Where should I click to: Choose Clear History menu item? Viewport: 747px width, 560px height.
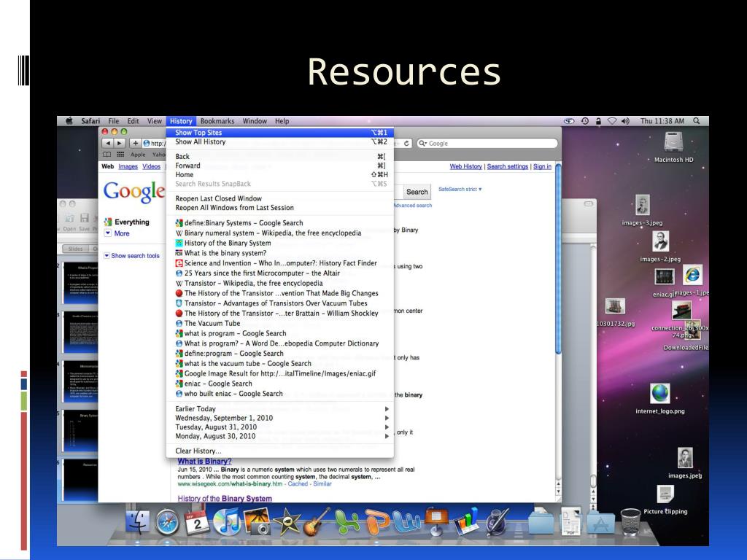click(x=280, y=451)
